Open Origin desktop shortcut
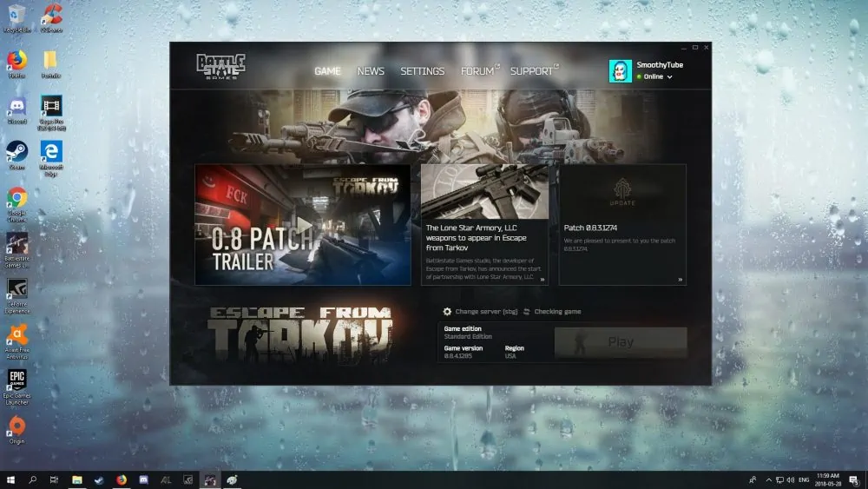 click(x=16, y=431)
